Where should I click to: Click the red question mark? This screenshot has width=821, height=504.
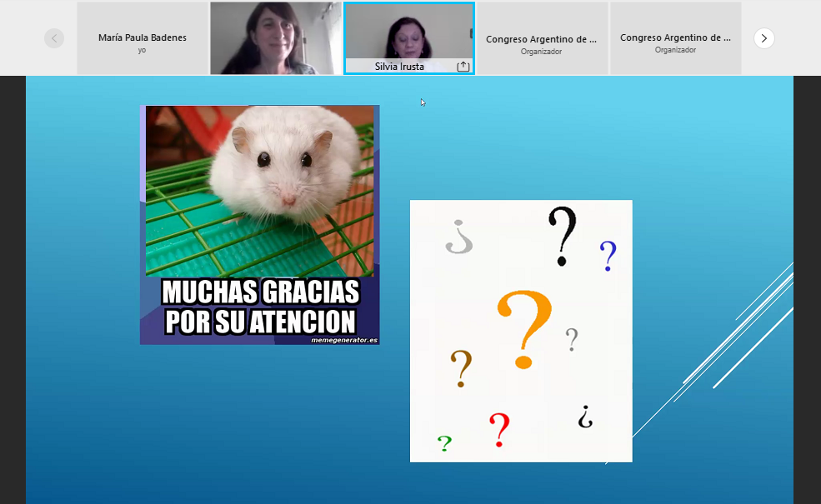[499, 430]
